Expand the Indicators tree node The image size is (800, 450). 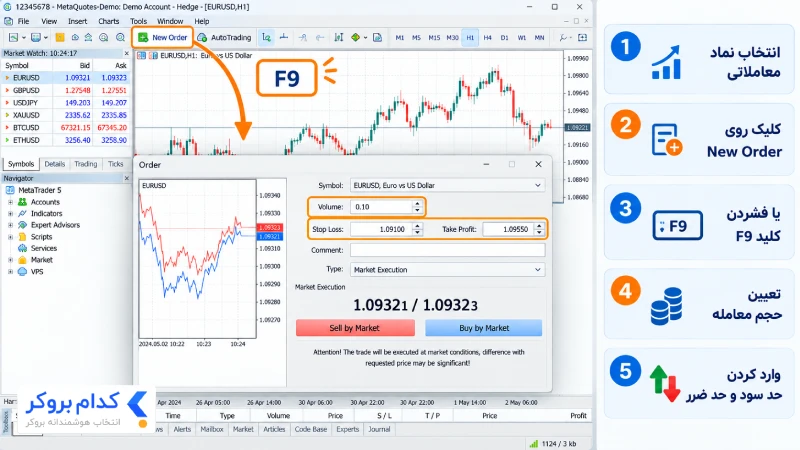click(10, 214)
